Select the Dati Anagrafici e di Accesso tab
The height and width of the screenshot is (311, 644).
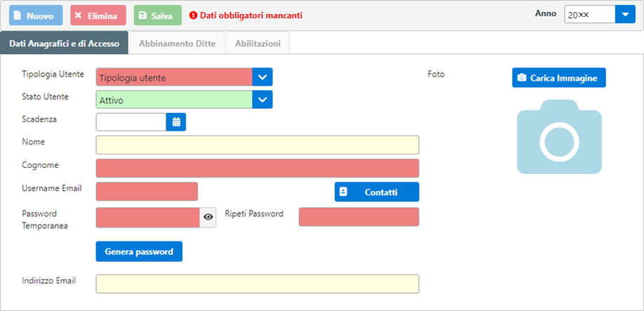[64, 43]
